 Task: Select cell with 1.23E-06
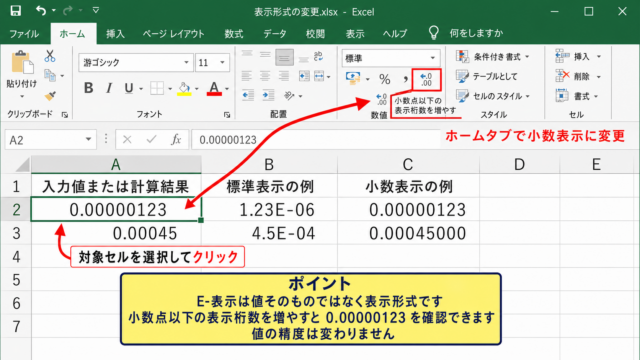[269, 210]
